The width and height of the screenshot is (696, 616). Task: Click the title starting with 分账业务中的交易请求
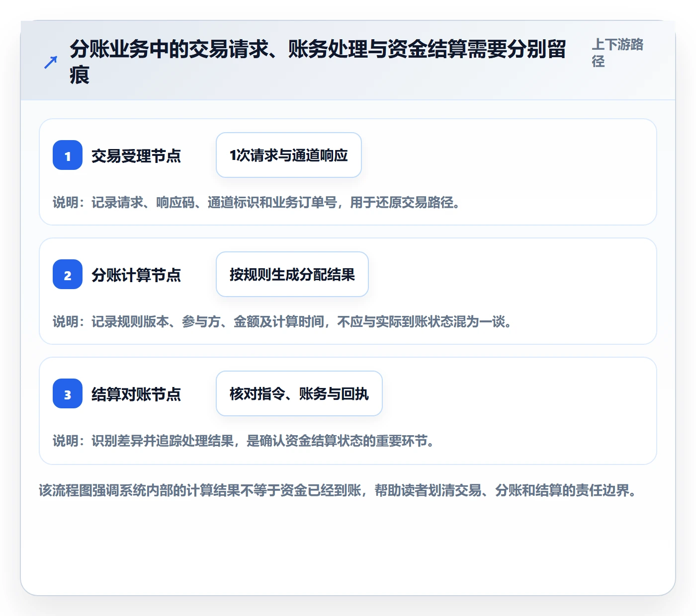click(318, 62)
